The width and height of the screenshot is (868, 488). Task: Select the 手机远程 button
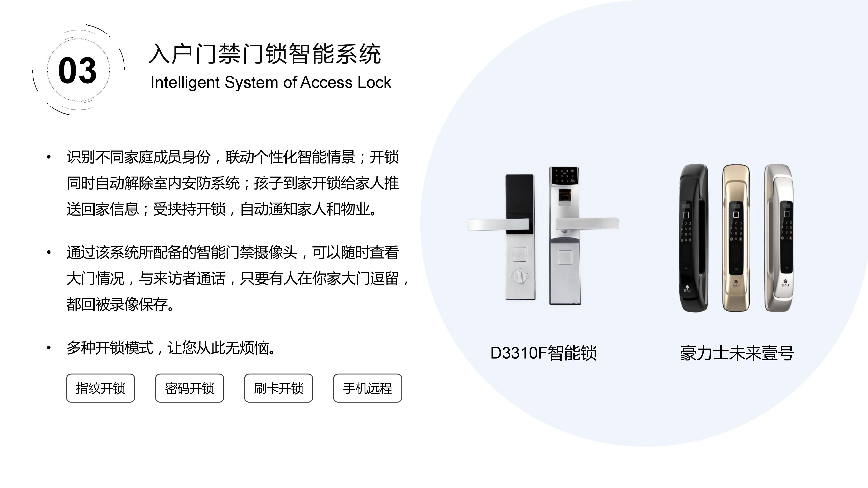367,388
